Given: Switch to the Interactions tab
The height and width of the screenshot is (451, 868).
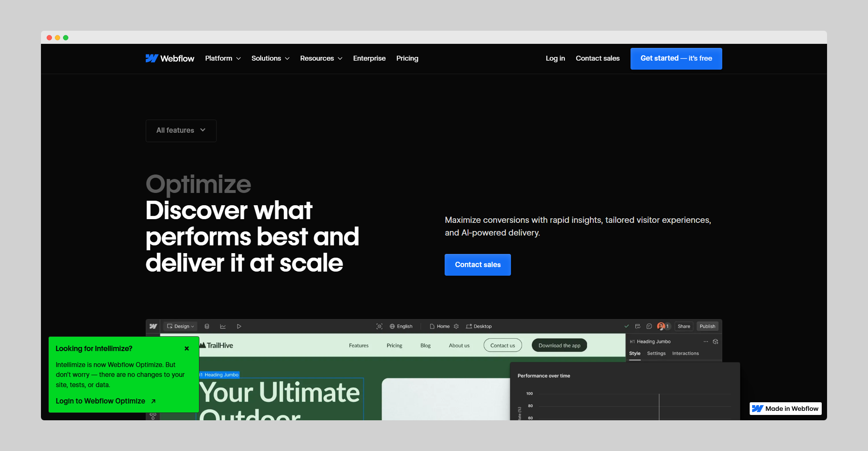Looking at the screenshot, I should pyautogui.click(x=685, y=354).
